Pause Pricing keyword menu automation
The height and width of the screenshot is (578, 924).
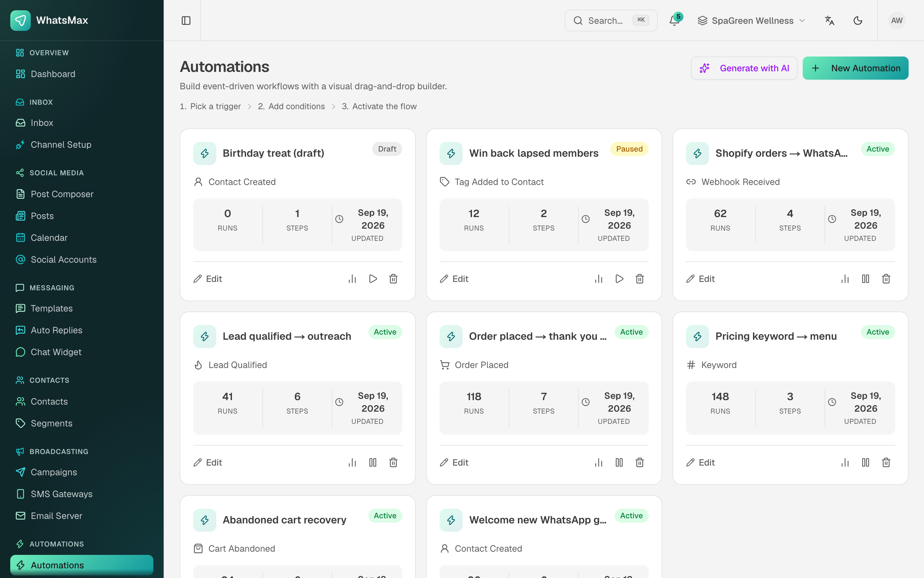tap(866, 462)
